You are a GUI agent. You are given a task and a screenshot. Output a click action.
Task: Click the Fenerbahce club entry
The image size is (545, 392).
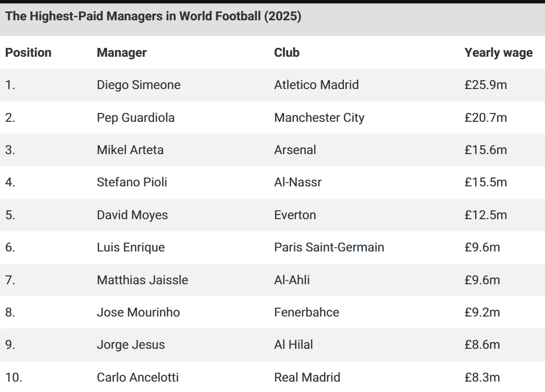click(306, 312)
